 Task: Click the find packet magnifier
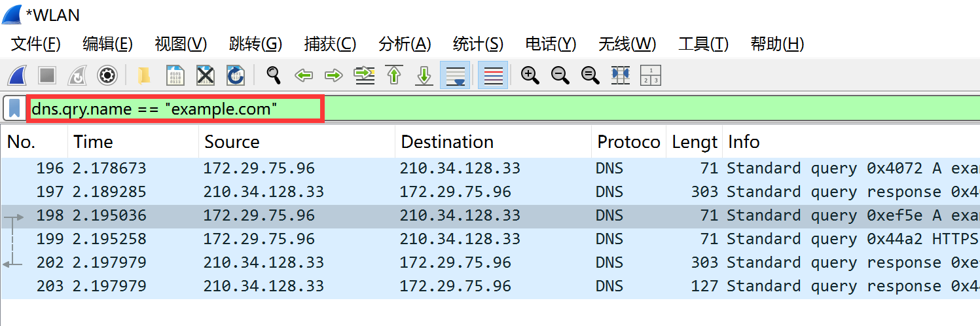click(273, 75)
